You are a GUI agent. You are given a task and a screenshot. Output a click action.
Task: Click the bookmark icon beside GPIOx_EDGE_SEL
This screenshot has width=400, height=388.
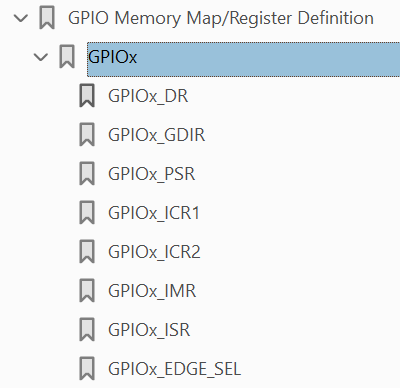pos(87,369)
